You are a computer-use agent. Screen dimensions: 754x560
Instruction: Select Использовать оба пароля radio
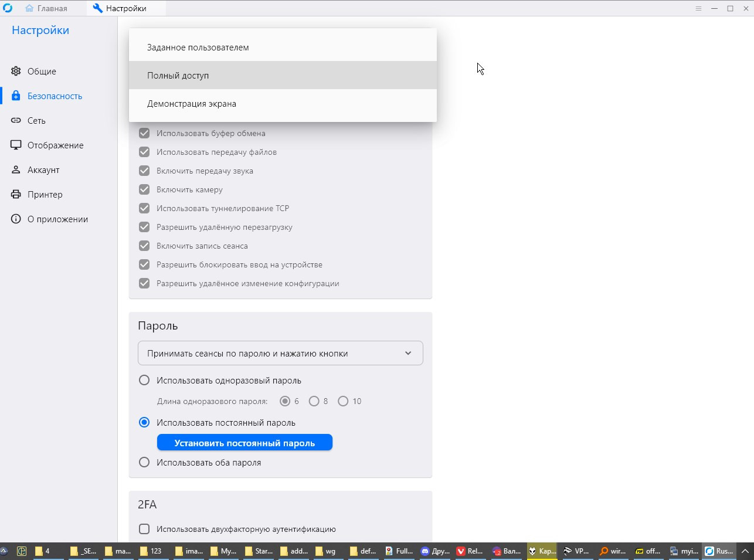(144, 462)
